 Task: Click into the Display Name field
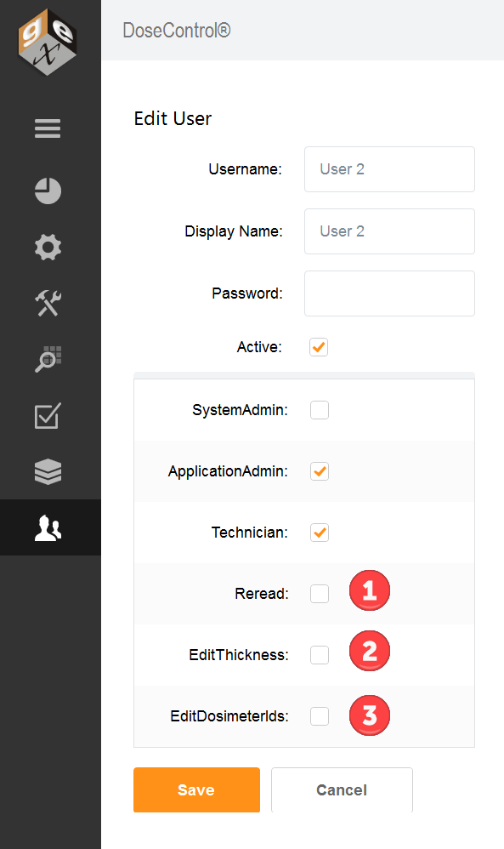point(389,231)
